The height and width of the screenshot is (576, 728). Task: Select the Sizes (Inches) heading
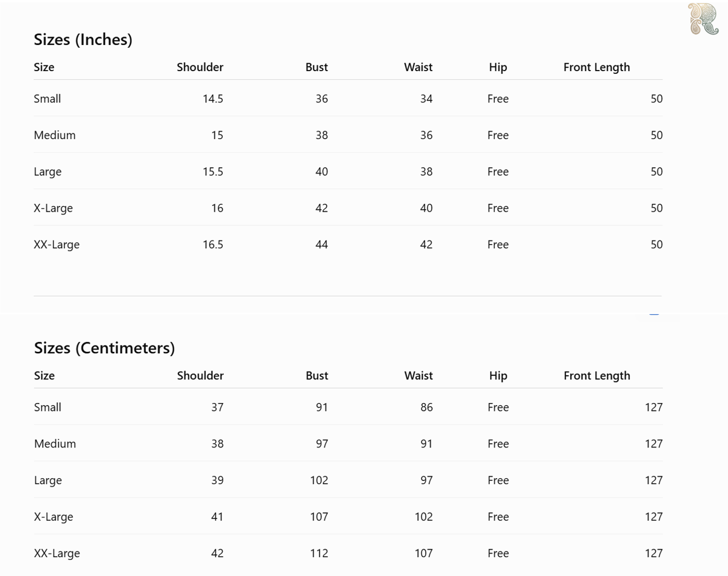(83, 40)
